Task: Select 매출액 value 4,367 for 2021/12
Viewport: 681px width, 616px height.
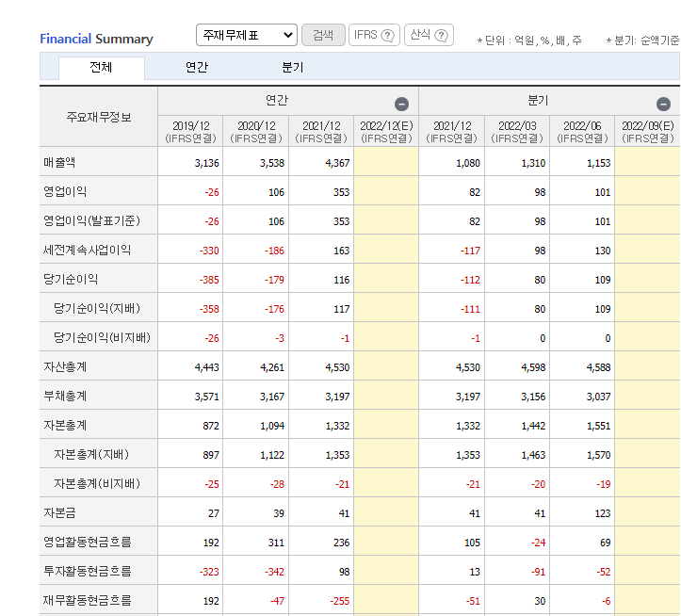Action: (337, 163)
